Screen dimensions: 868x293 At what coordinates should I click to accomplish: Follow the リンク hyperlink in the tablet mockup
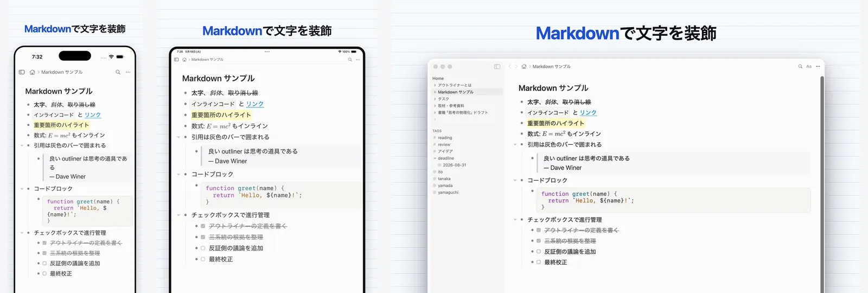coord(255,104)
